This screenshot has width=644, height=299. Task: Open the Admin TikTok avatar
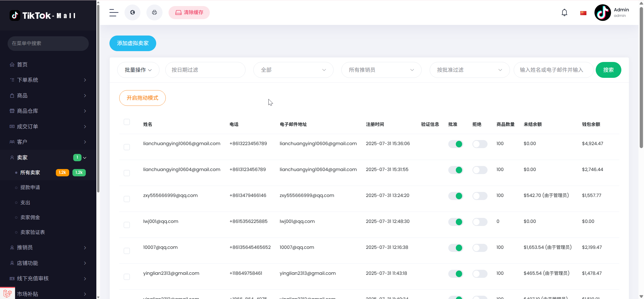tap(602, 13)
